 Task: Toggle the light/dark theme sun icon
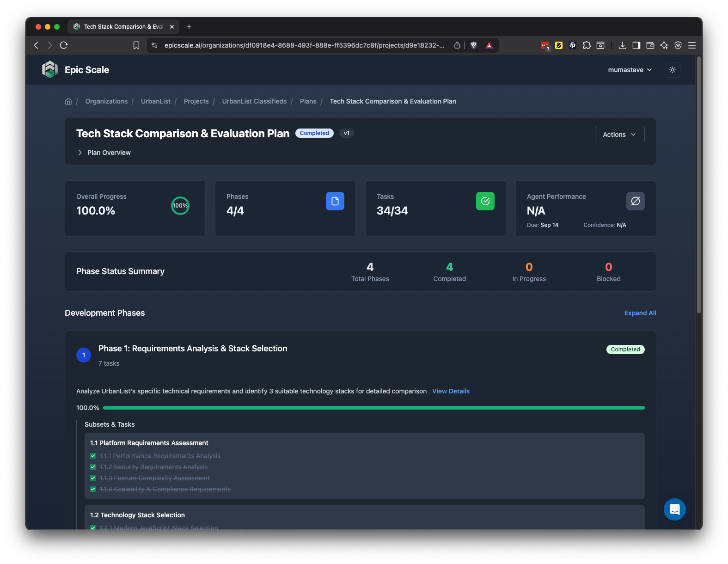(673, 70)
